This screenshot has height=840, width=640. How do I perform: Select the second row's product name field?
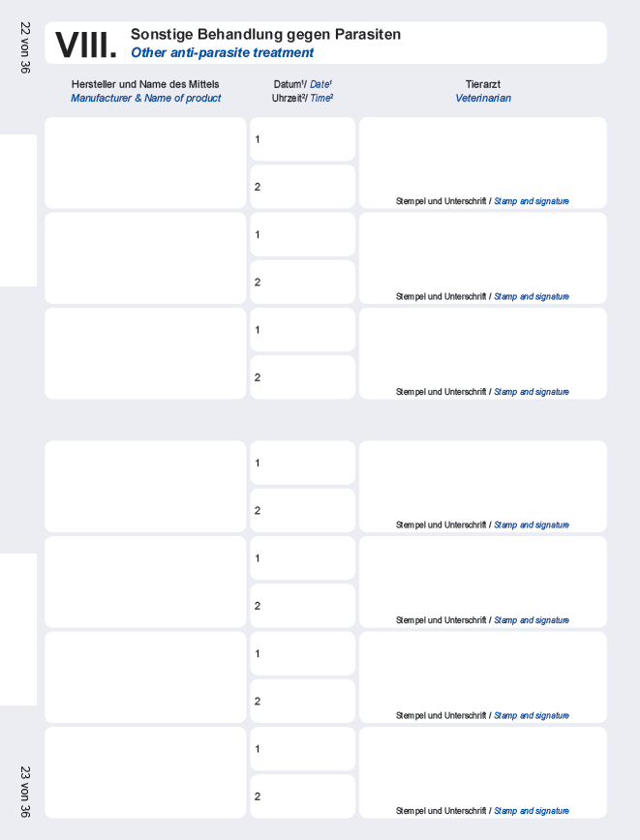[x=145, y=258]
